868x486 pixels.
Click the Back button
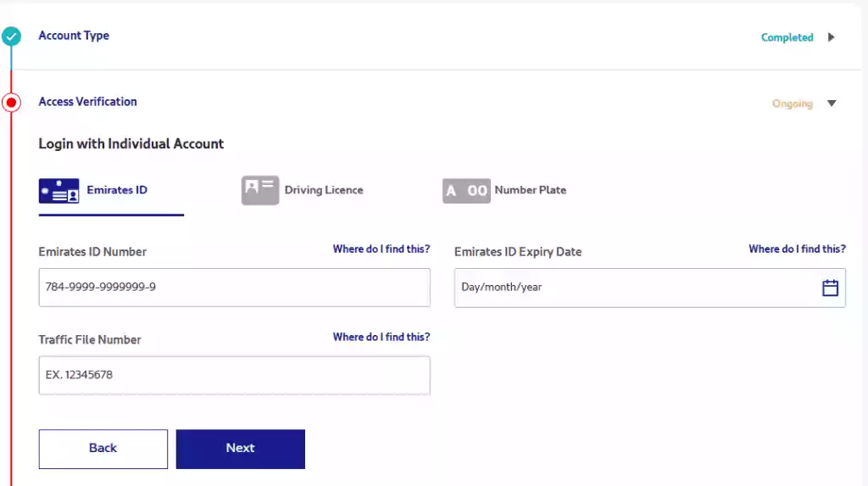coord(103,449)
